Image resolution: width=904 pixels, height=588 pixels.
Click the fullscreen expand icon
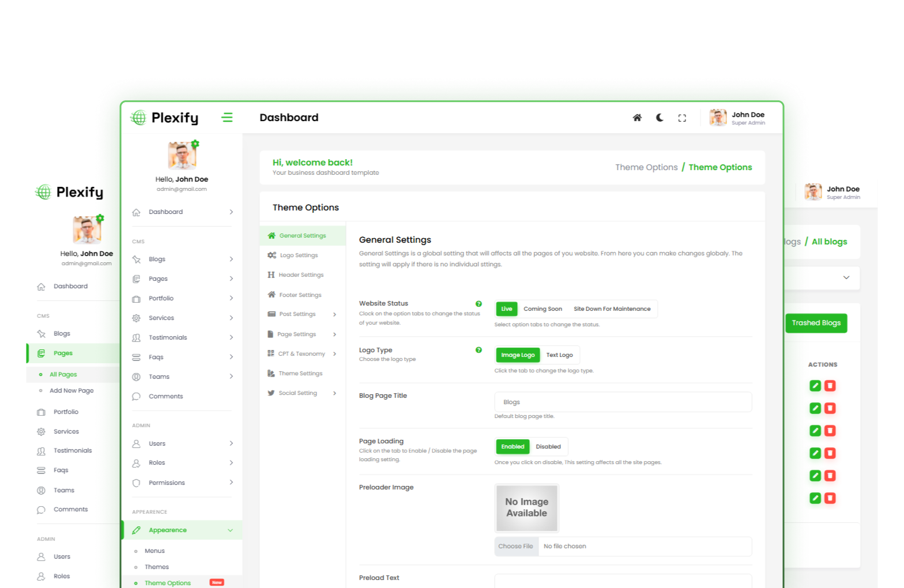[x=682, y=118]
